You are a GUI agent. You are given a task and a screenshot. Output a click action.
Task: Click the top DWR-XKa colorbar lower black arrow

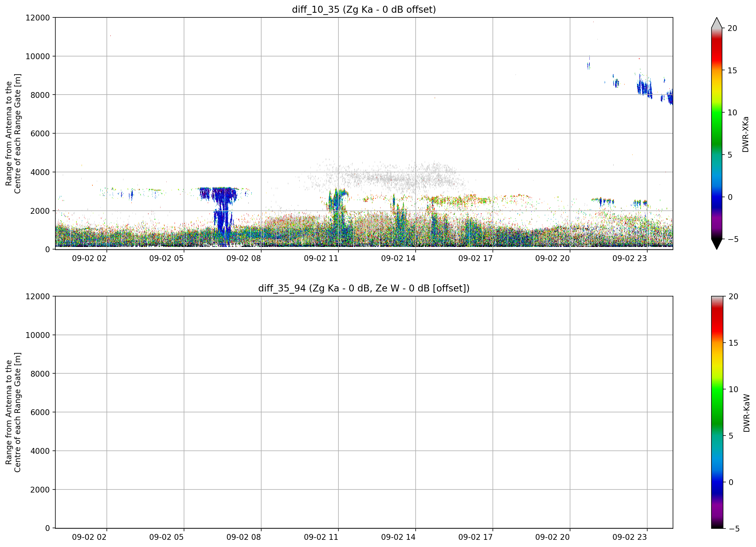(717, 244)
